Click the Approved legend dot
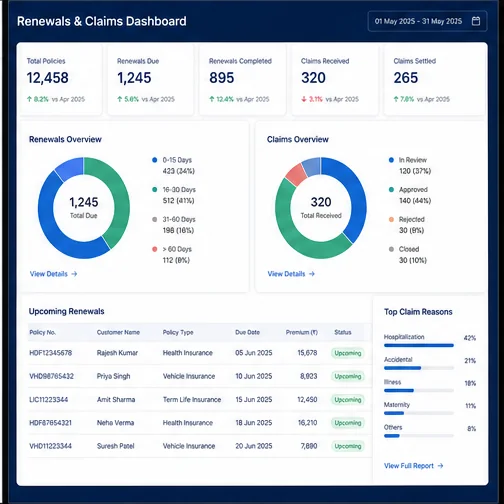 (391, 190)
